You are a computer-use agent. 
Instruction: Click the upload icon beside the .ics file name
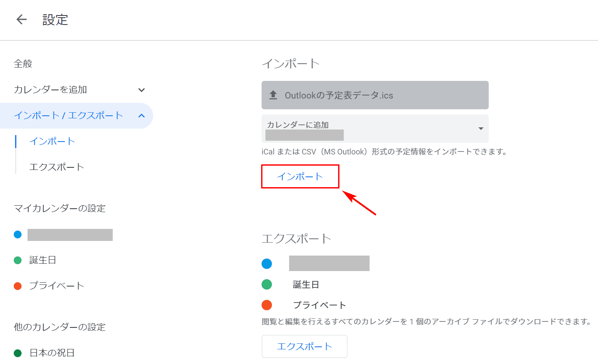coord(273,95)
